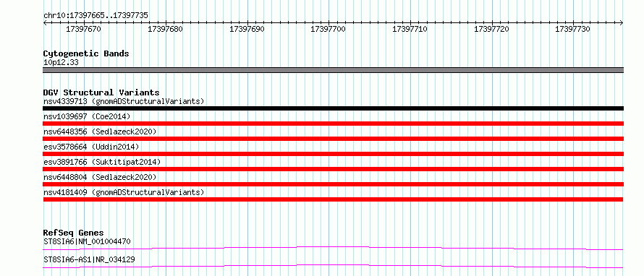This screenshot has width=644, height=276.
Task: Click the black bar for nsv4339713
Action: (333, 108)
